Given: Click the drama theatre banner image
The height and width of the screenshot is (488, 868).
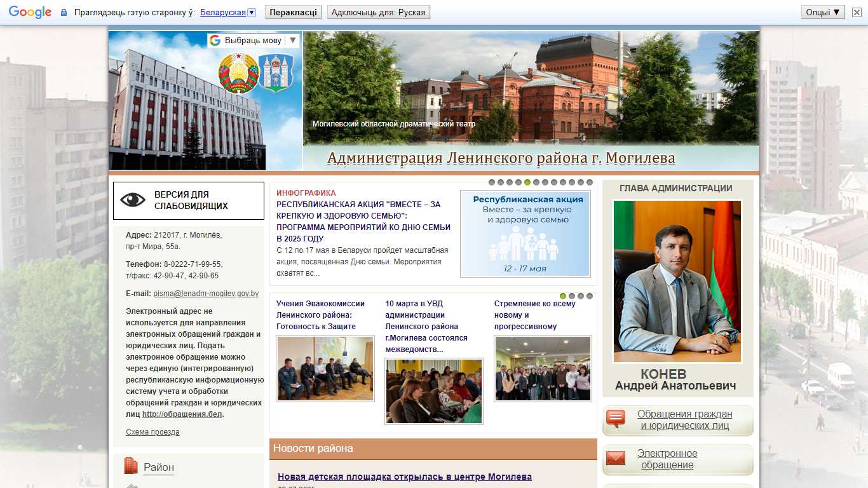Looking at the screenshot, I should click(531, 88).
